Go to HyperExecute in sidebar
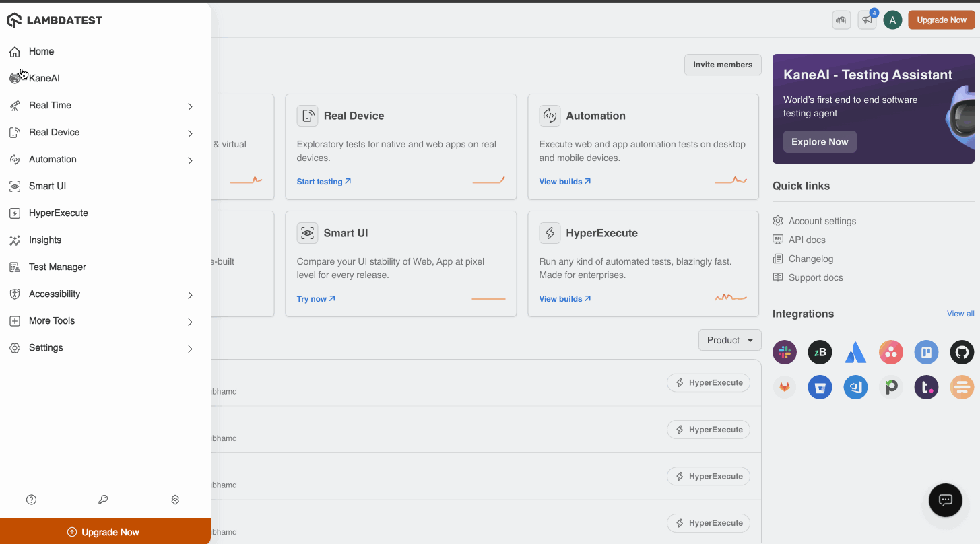The image size is (980, 544). point(59,213)
